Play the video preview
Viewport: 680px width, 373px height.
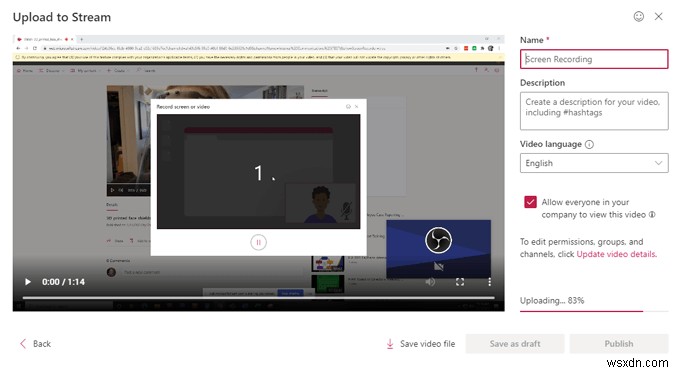click(28, 282)
